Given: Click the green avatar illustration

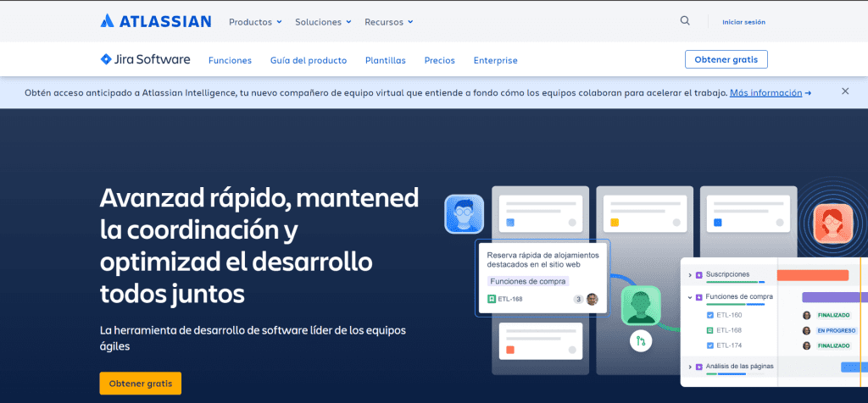Looking at the screenshot, I should point(641,305).
